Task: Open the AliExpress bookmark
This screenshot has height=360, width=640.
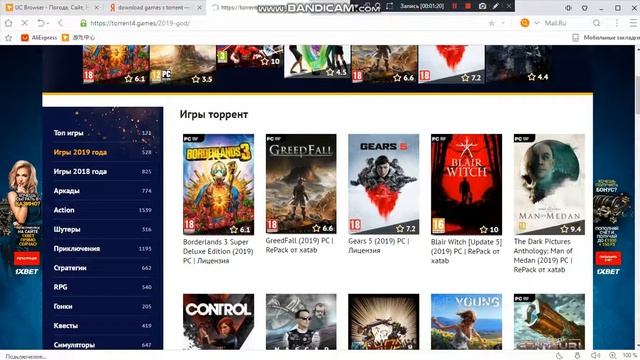Action: click(x=39, y=38)
